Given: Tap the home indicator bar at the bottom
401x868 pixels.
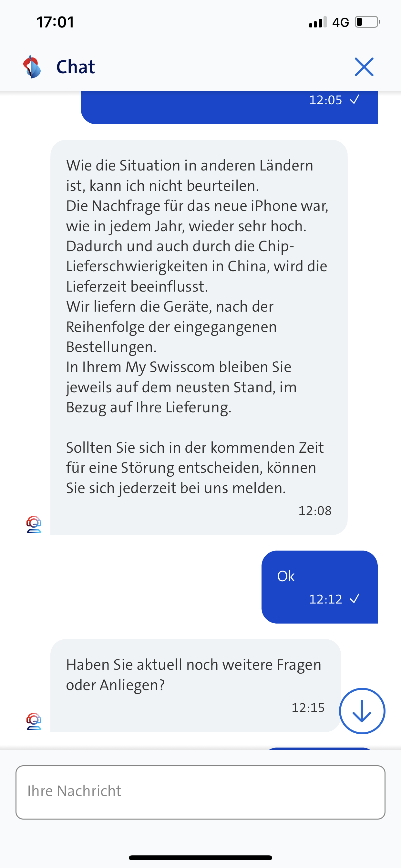Looking at the screenshot, I should point(200,858).
